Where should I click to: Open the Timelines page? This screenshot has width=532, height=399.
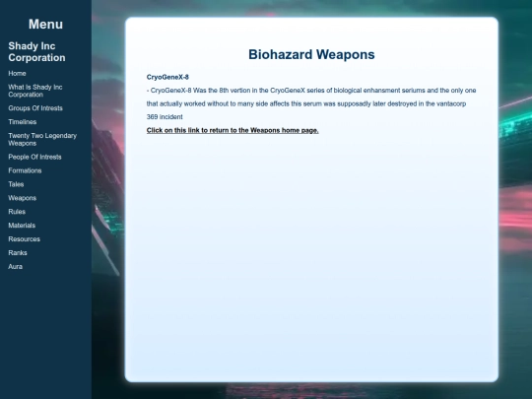[23, 122]
